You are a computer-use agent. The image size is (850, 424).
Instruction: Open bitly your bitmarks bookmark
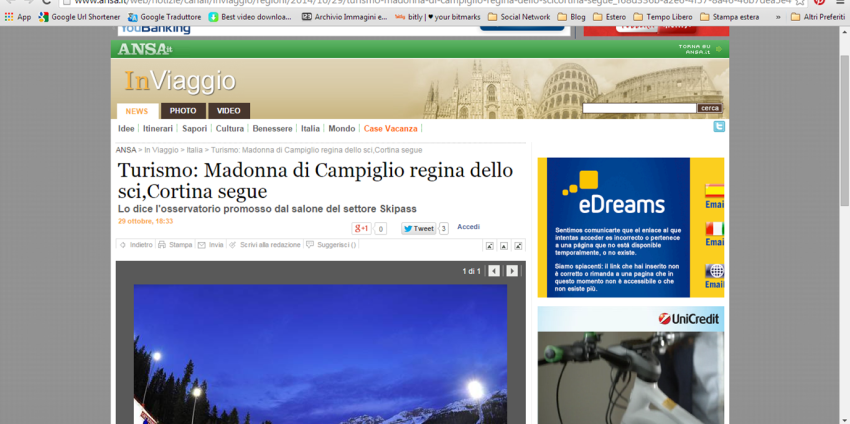pos(438,17)
